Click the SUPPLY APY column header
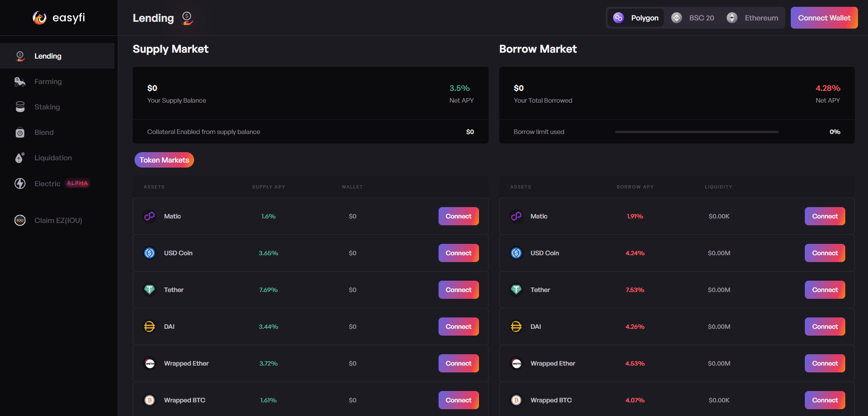 [x=269, y=187]
